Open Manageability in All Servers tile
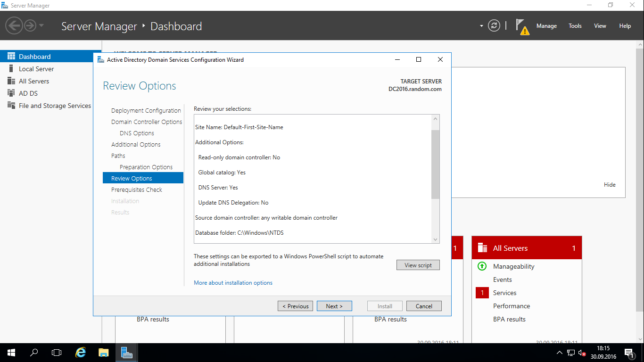The image size is (644, 362). tap(513, 266)
